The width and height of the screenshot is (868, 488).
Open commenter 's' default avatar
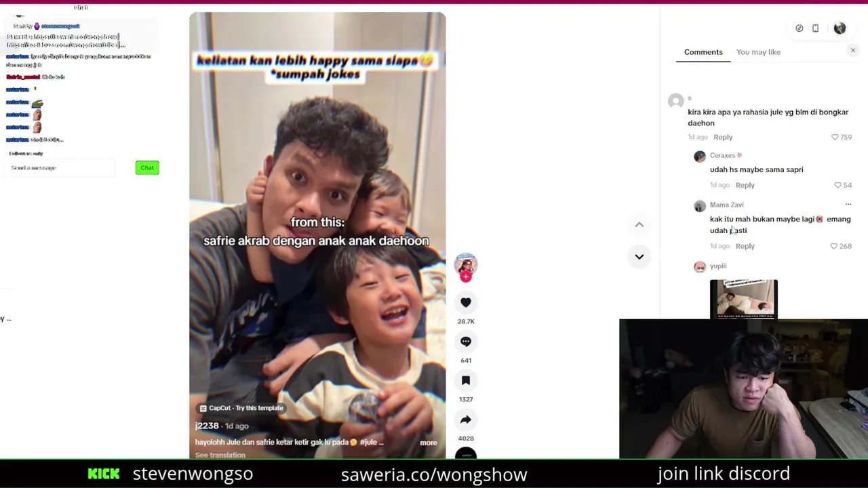pos(675,101)
